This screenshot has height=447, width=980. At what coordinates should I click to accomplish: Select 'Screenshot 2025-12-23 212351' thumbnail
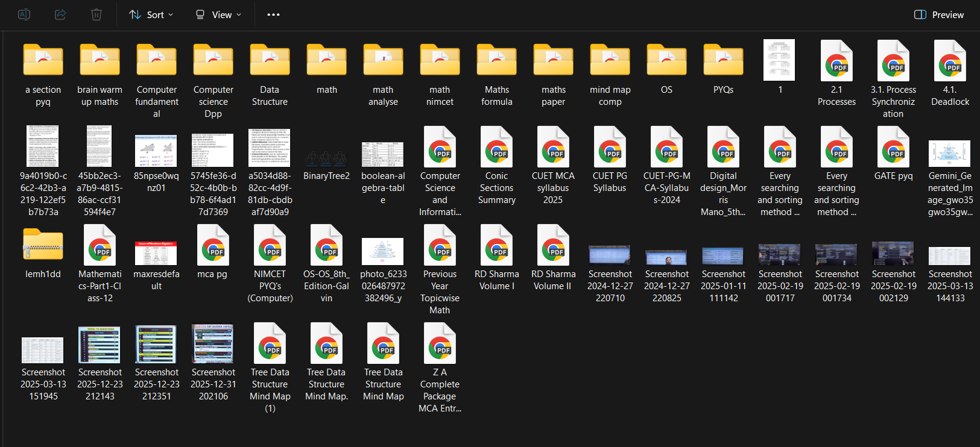point(156,345)
